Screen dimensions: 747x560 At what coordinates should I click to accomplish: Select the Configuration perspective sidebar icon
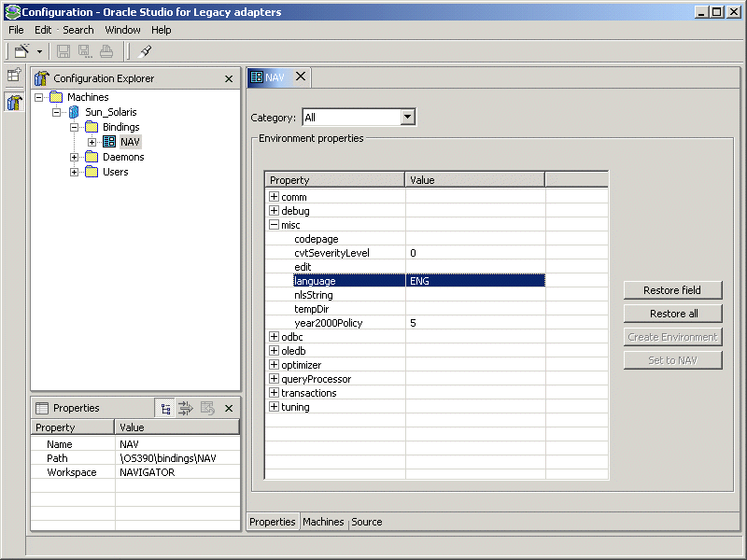14,102
